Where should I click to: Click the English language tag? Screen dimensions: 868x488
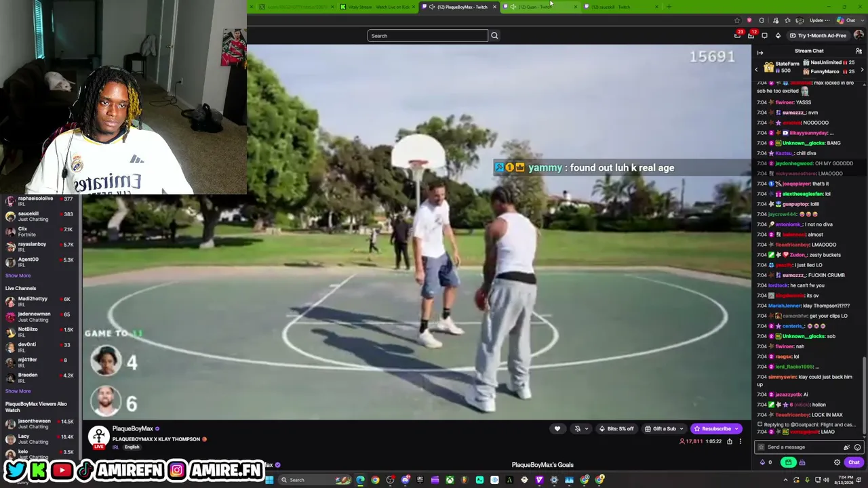132,447
